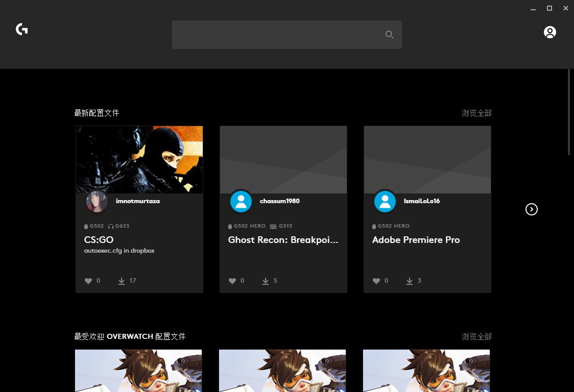Show next profiles with right arrow

[532, 209]
